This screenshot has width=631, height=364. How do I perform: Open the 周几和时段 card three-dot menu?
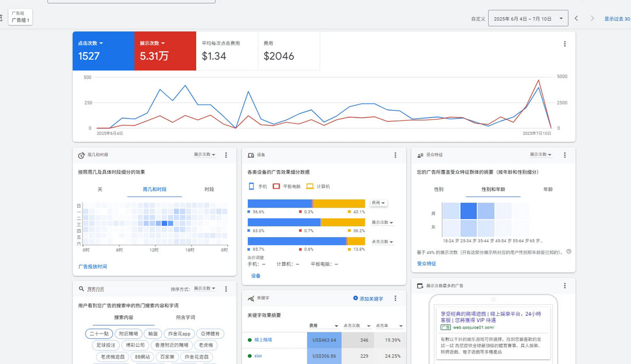(226, 155)
